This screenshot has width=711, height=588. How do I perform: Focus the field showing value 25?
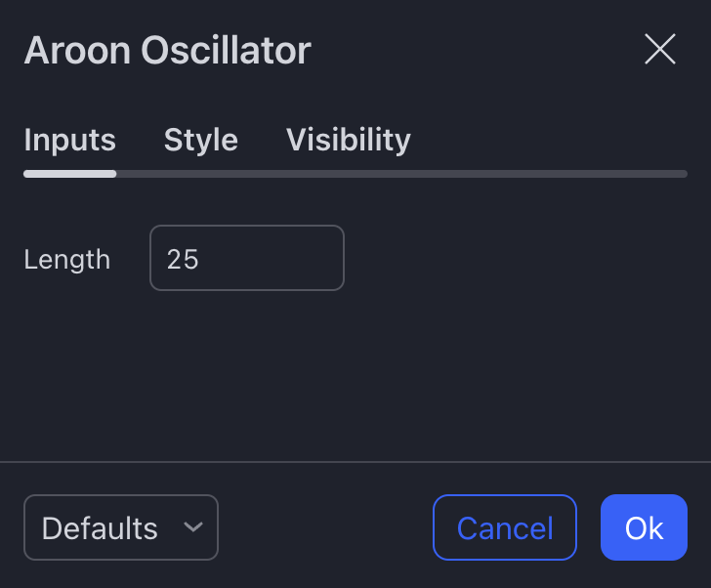[x=246, y=259]
